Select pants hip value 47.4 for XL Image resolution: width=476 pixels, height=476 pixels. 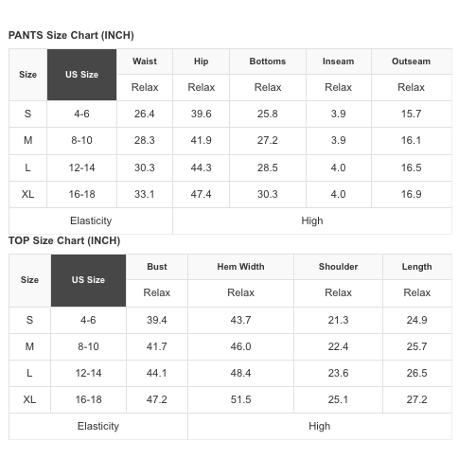point(202,194)
